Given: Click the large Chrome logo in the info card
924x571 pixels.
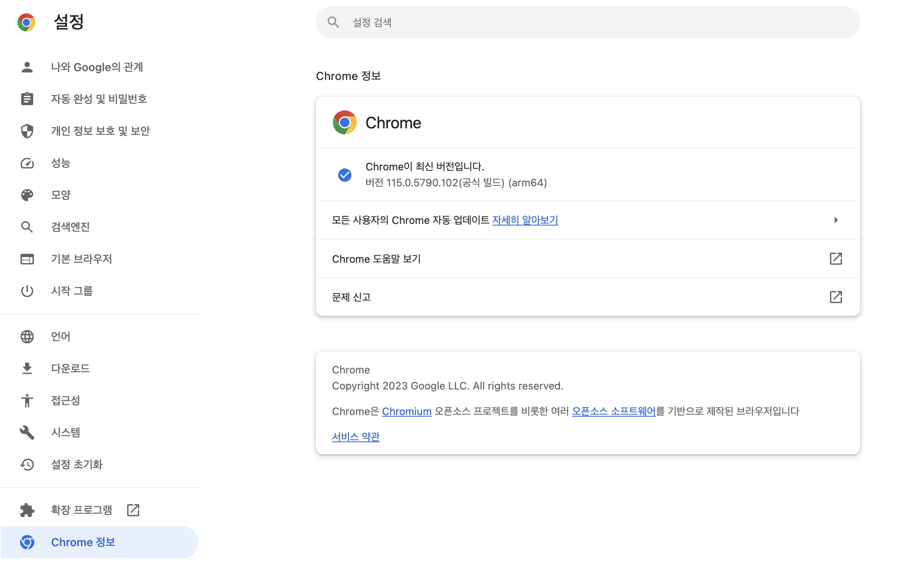Looking at the screenshot, I should tap(345, 122).
